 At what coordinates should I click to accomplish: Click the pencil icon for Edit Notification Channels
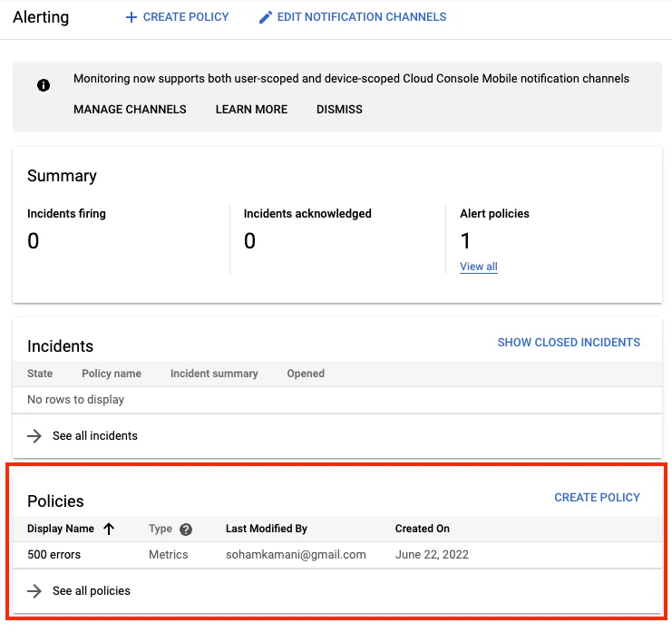pos(266,17)
